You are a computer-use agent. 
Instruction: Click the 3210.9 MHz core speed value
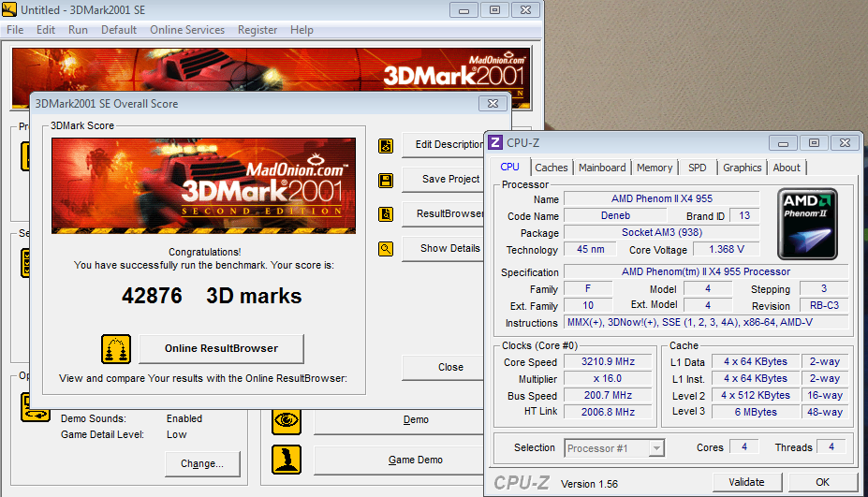608,361
